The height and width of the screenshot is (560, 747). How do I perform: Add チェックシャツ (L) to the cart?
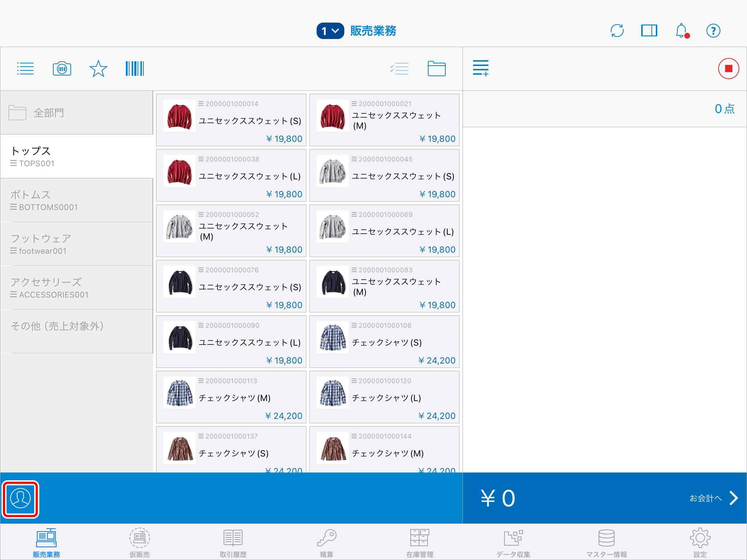point(384,397)
